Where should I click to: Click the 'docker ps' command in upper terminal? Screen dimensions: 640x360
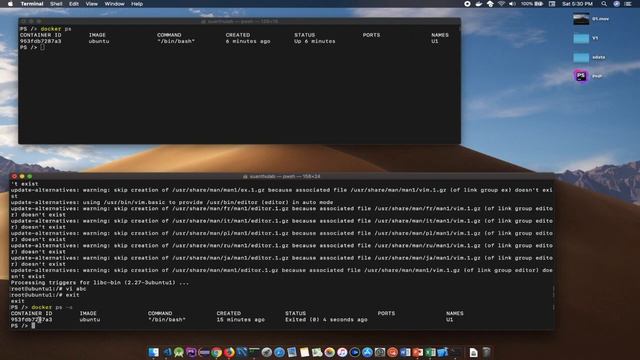(x=56, y=29)
